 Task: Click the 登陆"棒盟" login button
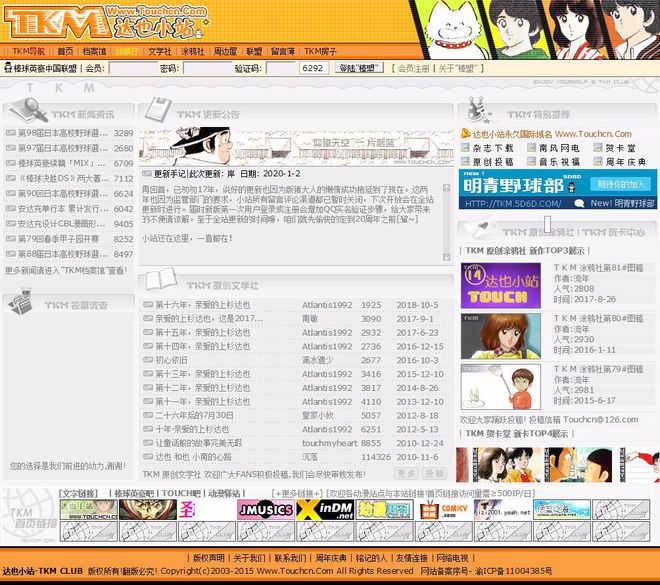pos(359,68)
